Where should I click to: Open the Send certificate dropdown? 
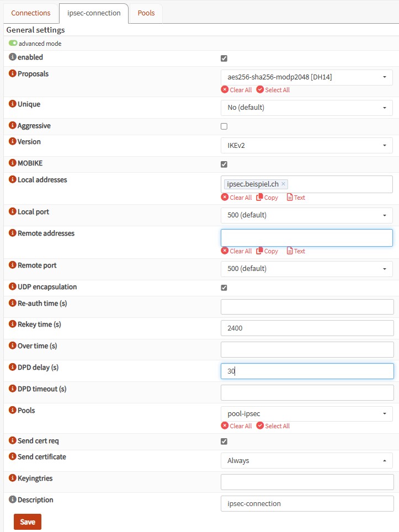pos(306,460)
